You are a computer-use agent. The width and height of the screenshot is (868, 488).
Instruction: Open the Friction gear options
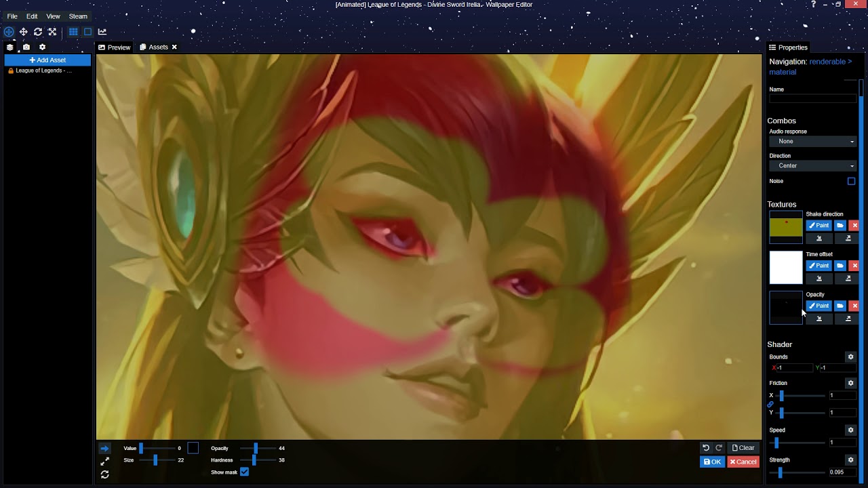pyautogui.click(x=850, y=383)
